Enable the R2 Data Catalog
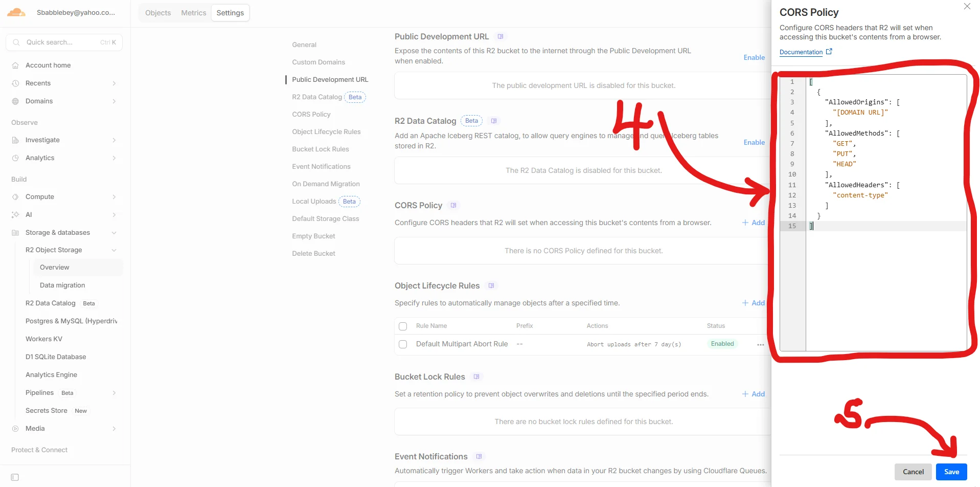This screenshot has height=487, width=980. point(754,142)
